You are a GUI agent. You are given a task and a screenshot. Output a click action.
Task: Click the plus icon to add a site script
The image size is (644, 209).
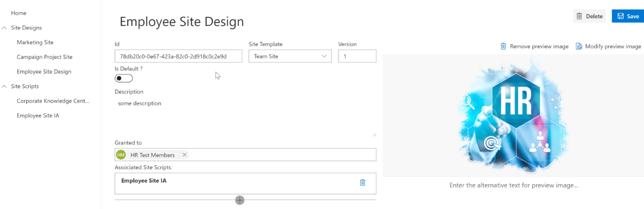pyautogui.click(x=240, y=200)
